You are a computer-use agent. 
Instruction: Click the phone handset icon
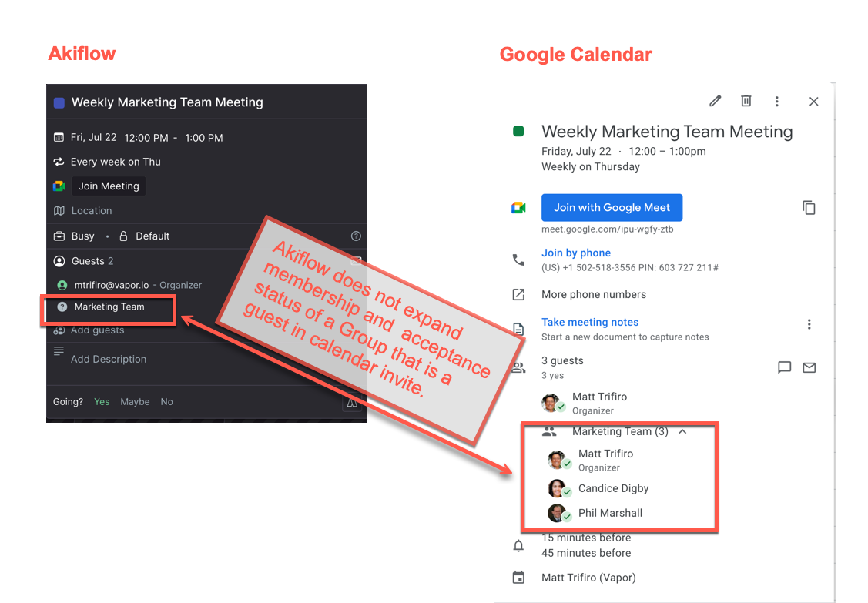[x=518, y=260]
